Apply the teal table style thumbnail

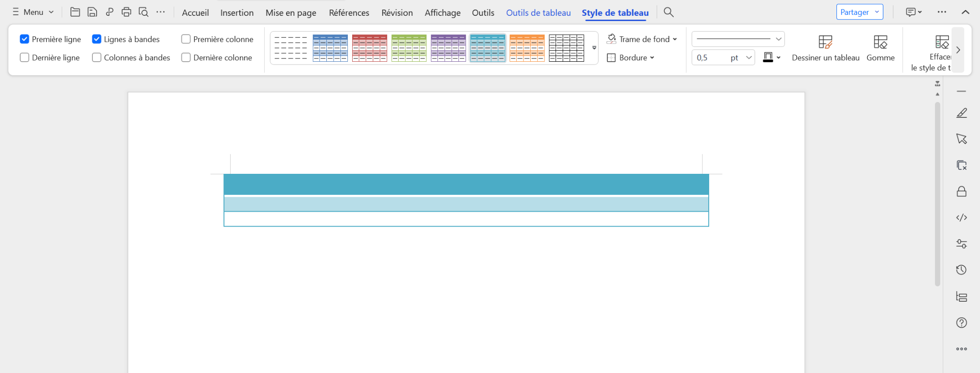click(488, 48)
